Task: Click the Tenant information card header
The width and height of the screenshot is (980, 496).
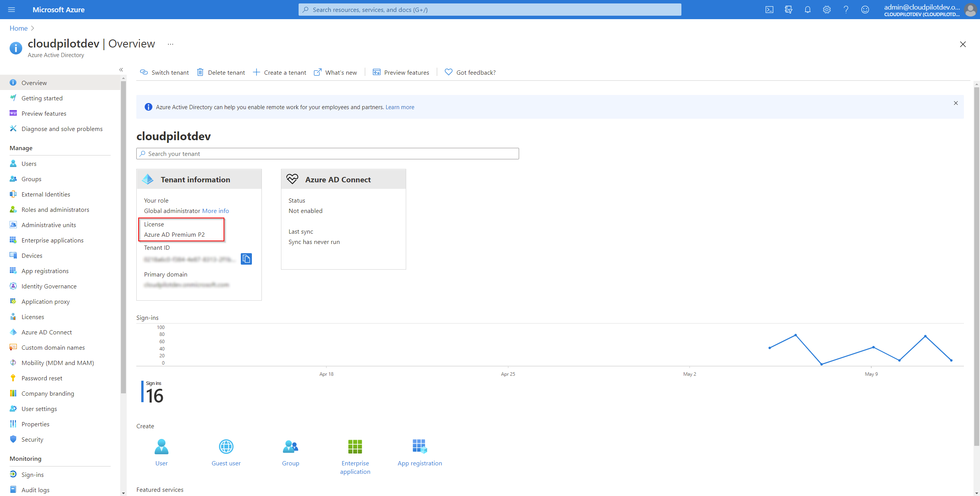Action: pyautogui.click(x=199, y=179)
